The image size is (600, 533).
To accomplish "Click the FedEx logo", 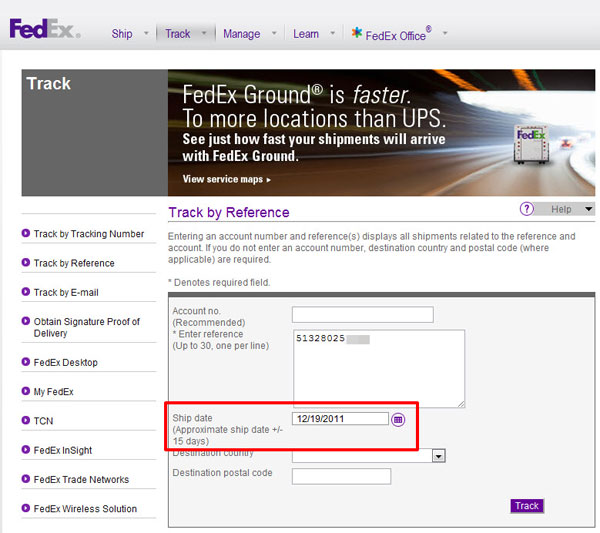I will (45, 29).
